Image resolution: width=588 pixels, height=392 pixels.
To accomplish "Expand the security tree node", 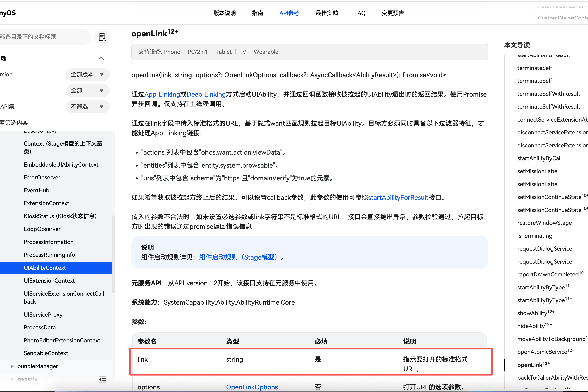I will pyautogui.click(x=13, y=379).
